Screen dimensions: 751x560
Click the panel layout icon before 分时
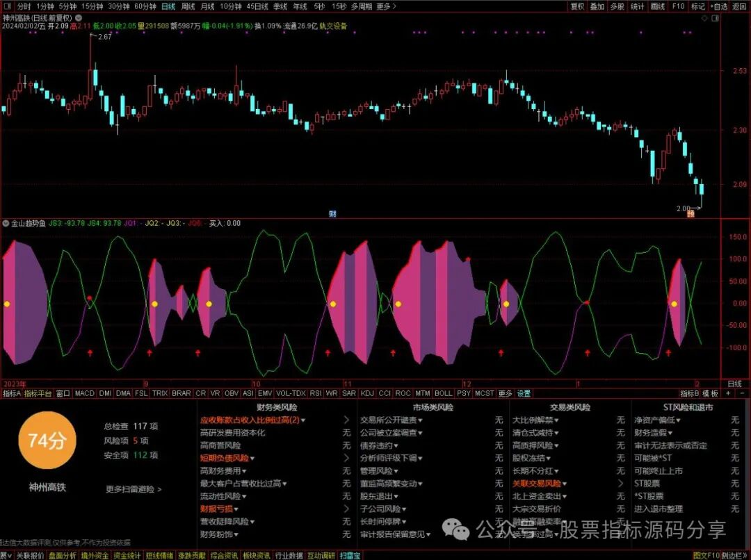[x=7, y=6]
